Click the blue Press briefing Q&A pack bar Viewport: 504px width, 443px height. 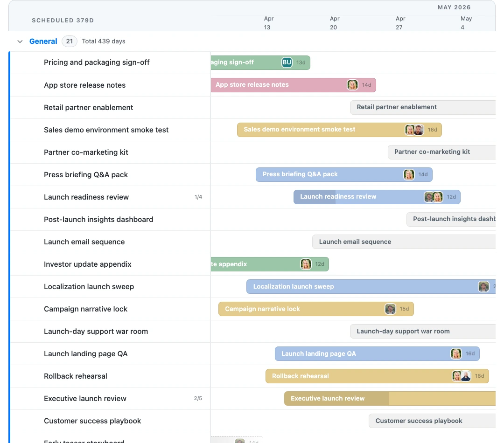click(344, 174)
